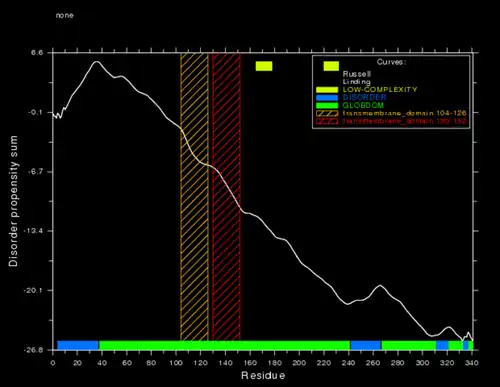Click the green GLOBDOM legend swatch

[x=327, y=105]
